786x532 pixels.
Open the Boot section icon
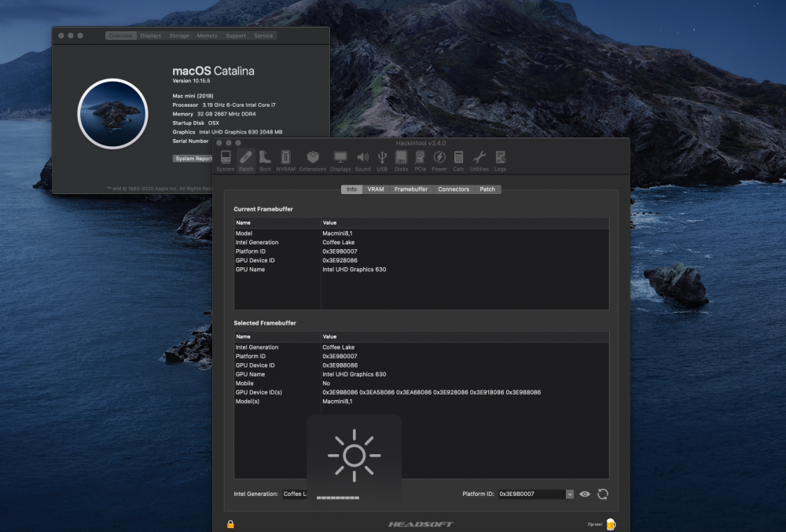tap(265, 161)
